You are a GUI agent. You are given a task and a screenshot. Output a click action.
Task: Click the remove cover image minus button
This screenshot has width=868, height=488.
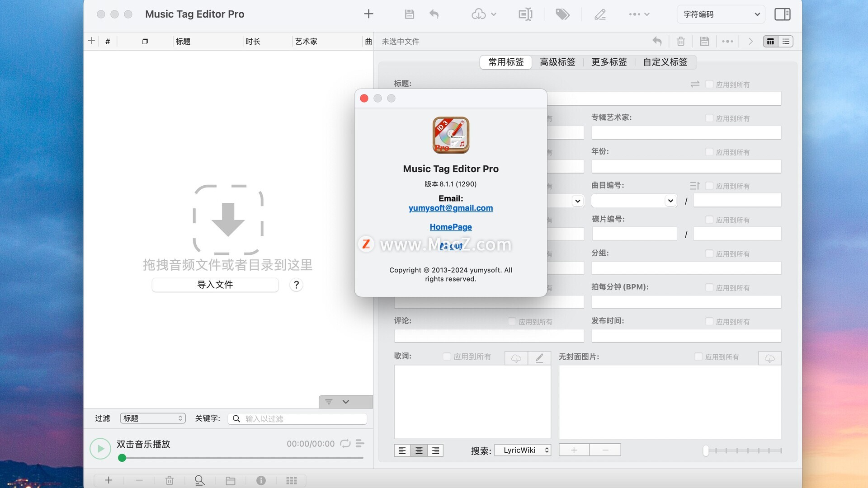(x=605, y=450)
